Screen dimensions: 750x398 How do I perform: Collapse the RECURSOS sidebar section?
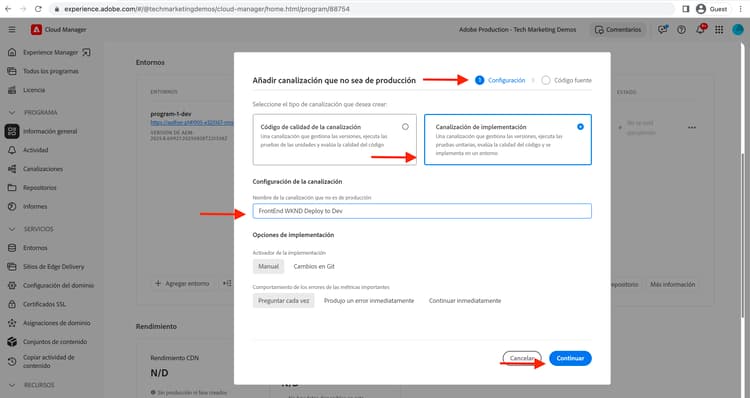pyautogui.click(x=12, y=385)
